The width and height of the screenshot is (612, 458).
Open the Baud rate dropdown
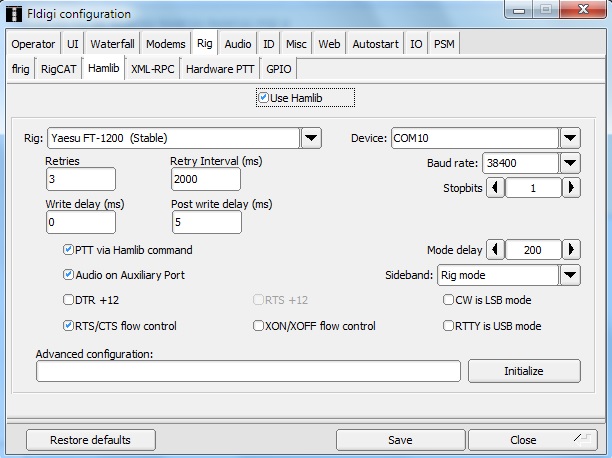[570, 163]
